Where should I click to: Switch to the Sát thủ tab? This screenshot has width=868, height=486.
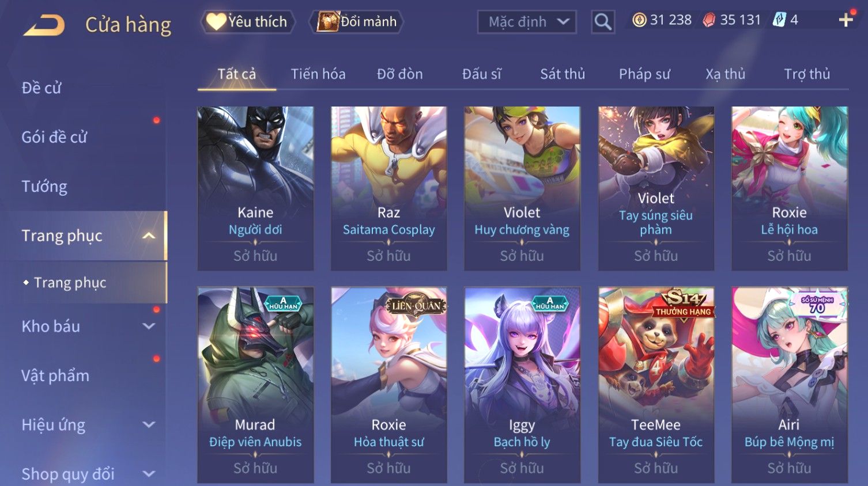click(x=563, y=74)
